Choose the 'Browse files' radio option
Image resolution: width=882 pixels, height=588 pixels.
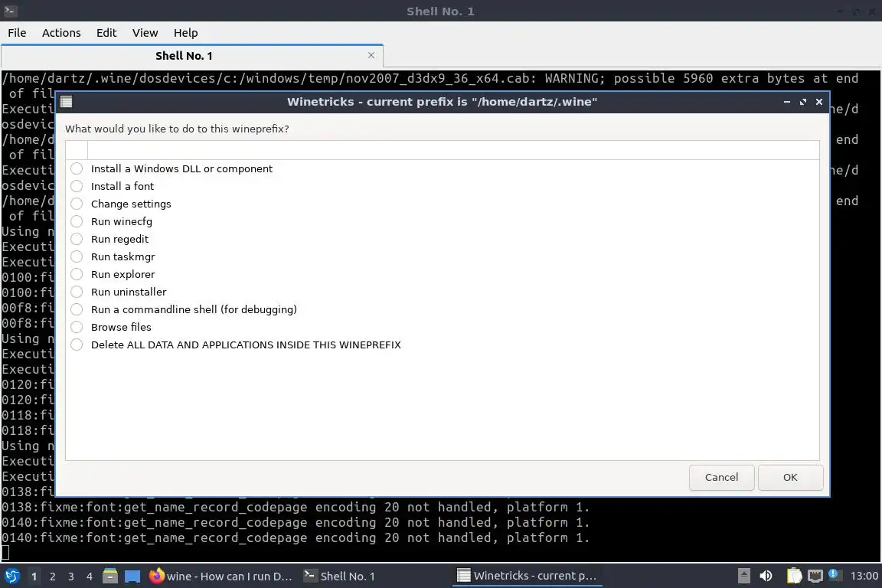(77, 328)
